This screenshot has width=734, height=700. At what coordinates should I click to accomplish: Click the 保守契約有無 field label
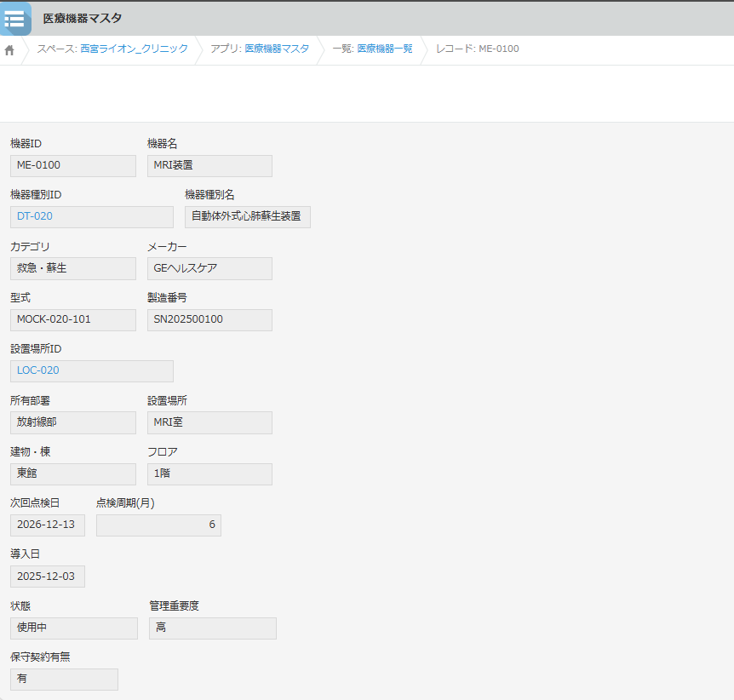pyautogui.click(x=40, y=657)
